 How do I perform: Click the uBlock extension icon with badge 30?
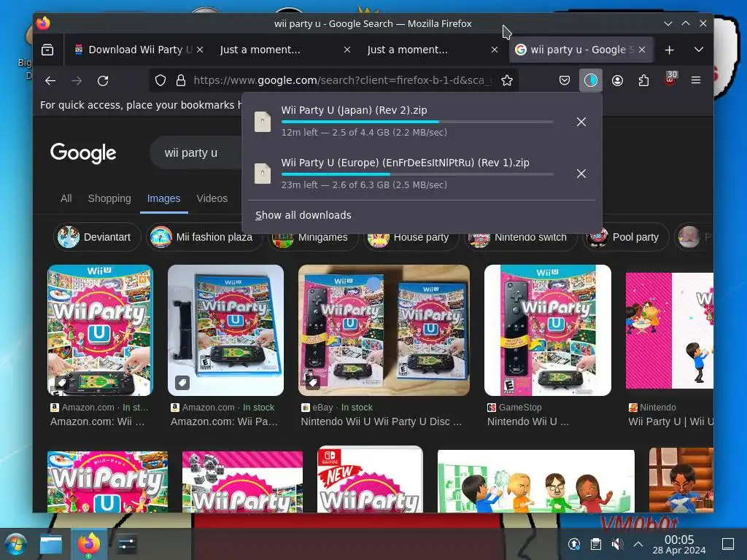[670, 79]
